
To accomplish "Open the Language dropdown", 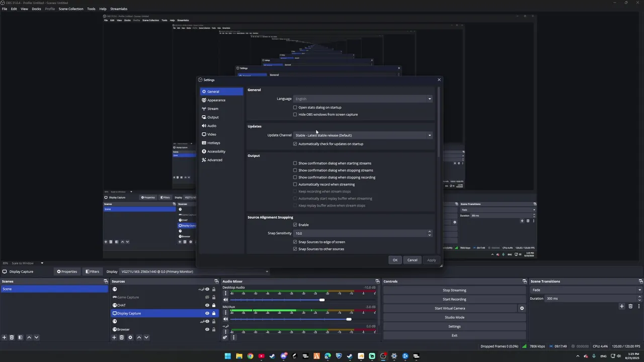I will [363, 99].
